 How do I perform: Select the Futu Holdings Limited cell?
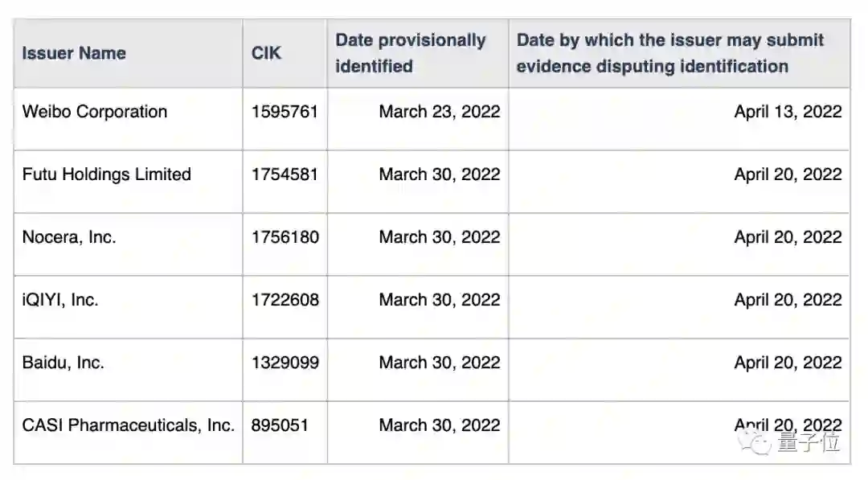click(107, 174)
